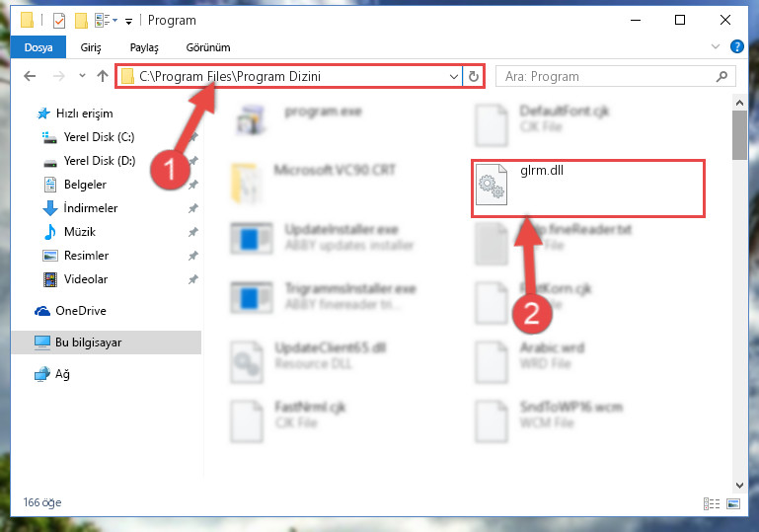
Task: Click the address bar path field
Action: (288, 76)
